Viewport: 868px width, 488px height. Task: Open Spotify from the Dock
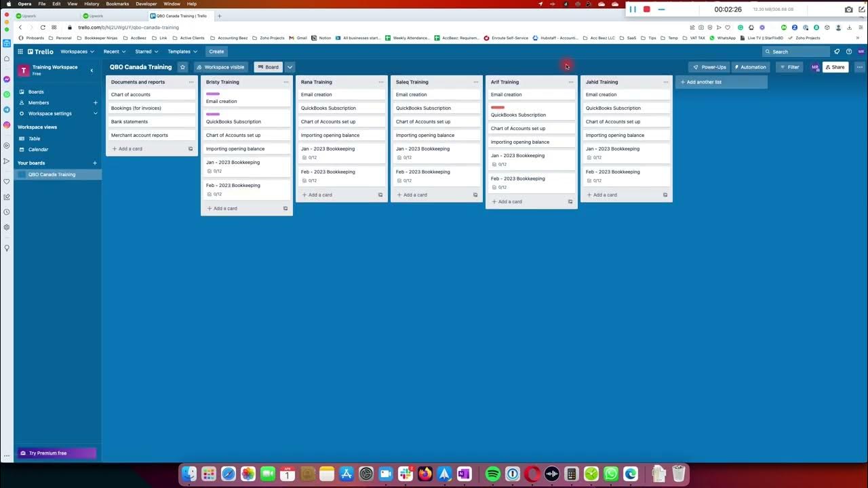[x=493, y=474]
